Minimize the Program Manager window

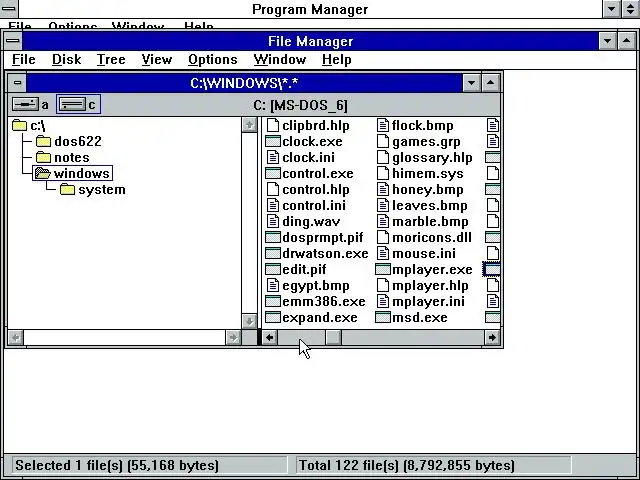[611, 9]
